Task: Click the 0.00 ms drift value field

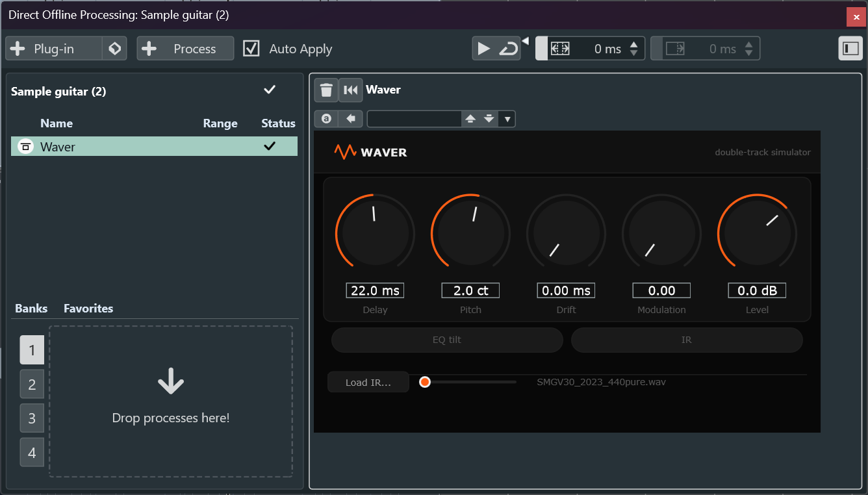Action: click(x=566, y=290)
